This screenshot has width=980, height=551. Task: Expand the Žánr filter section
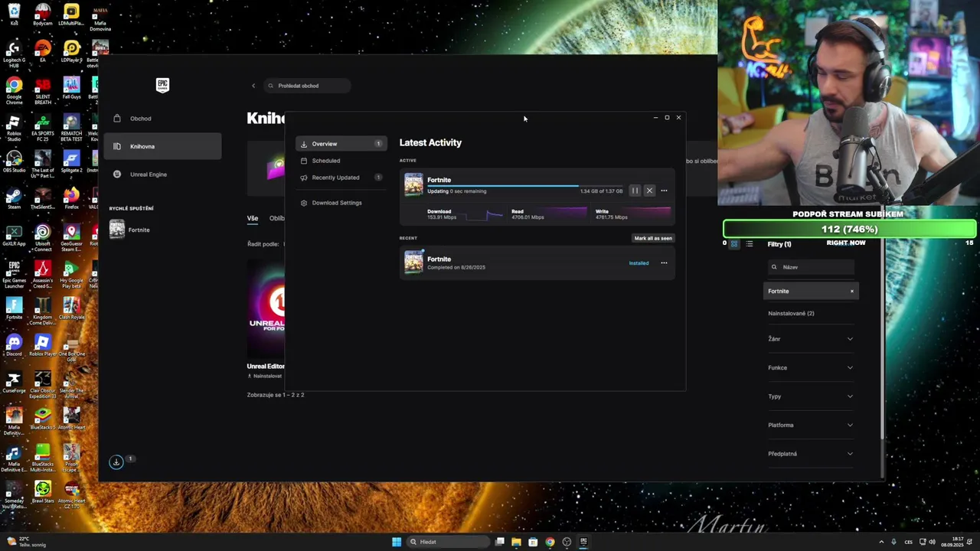click(x=811, y=339)
